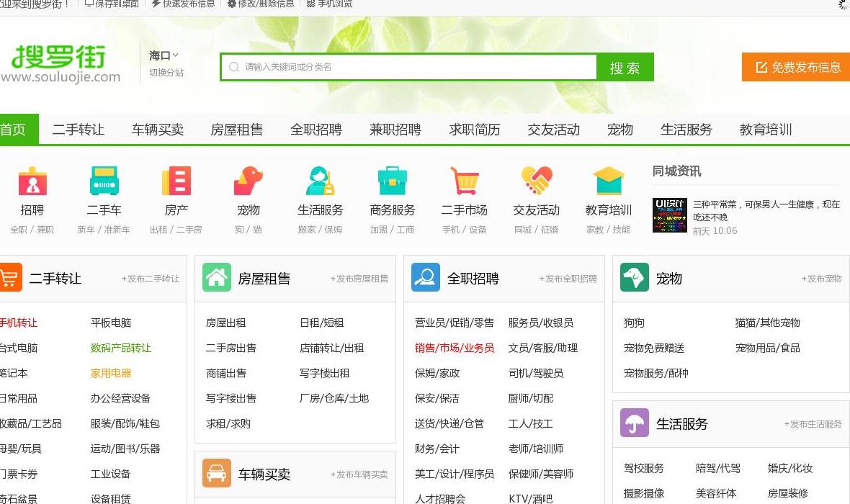
Task: Click the orange 免费发布信息 button
Action: (x=796, y=67)
